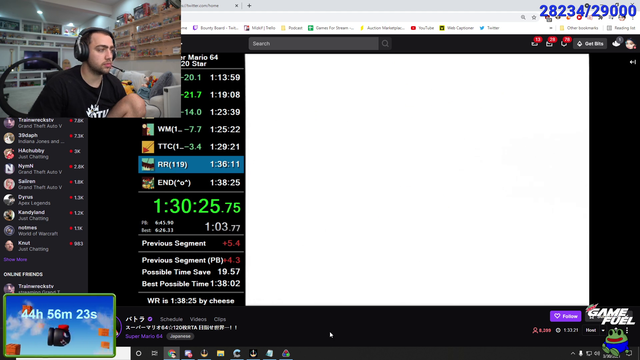Open a new browser tab

pyautogui.click(x=249, y=6)
